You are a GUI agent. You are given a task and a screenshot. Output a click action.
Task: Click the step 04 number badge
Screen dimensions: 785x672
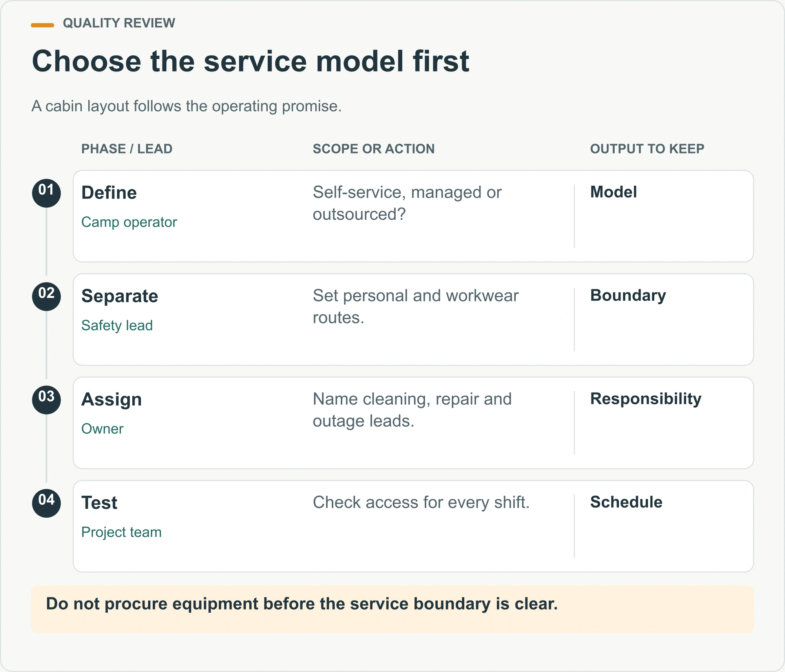click(x=46, y=503)
